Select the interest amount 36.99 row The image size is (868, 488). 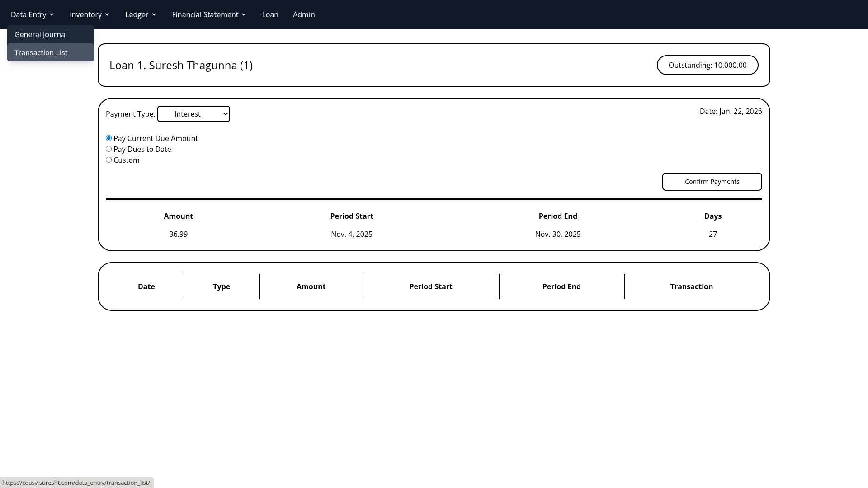pos(178,234)
